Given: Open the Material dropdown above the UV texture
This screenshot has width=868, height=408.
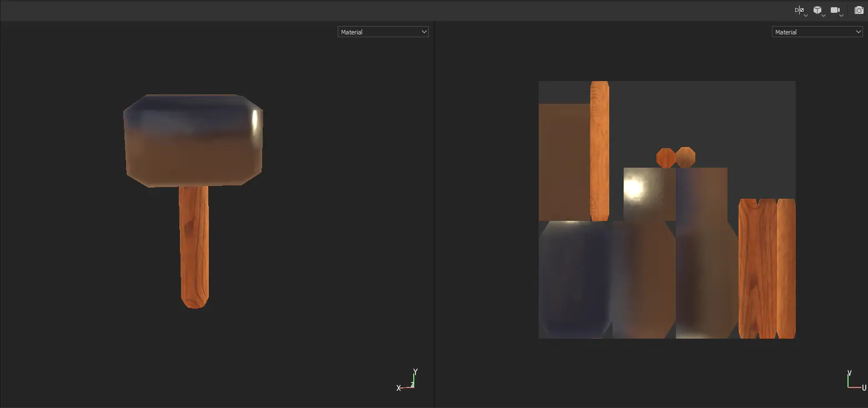Looking at the screenshot, I should [817, 32].
